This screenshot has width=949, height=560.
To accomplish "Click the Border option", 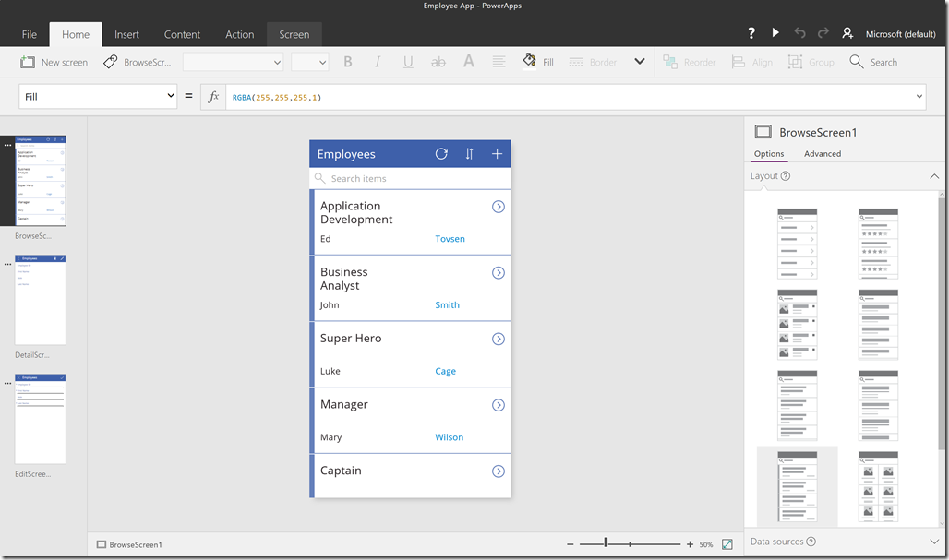I will pos(593,62).
